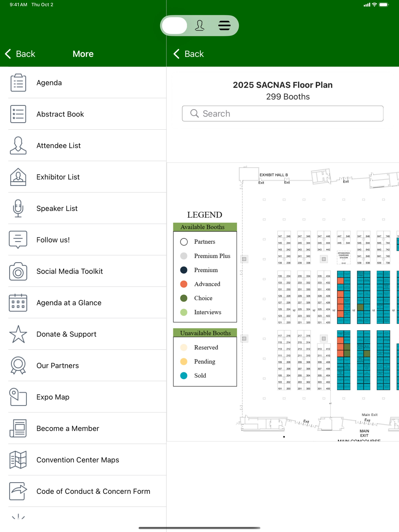Tap the battery icon in status bar

click(384, 4)
